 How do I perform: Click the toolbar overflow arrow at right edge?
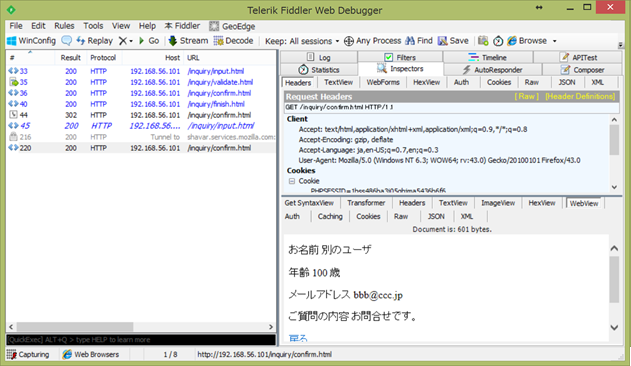point(620,44)
